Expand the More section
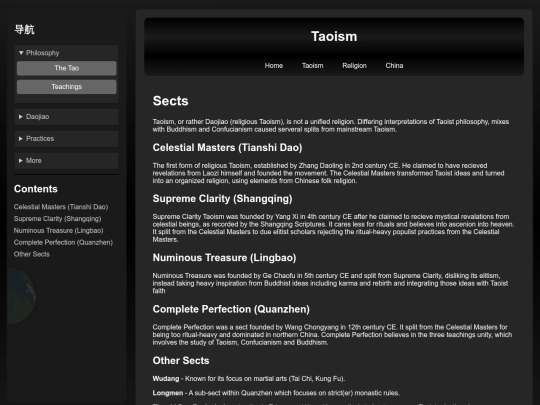 pos(66,161)
